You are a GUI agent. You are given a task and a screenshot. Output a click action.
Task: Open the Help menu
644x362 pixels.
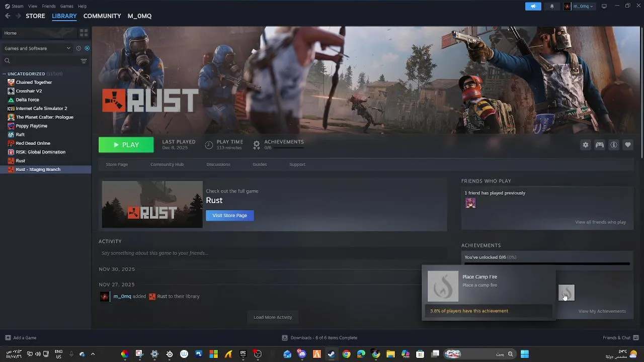[82, 6]
